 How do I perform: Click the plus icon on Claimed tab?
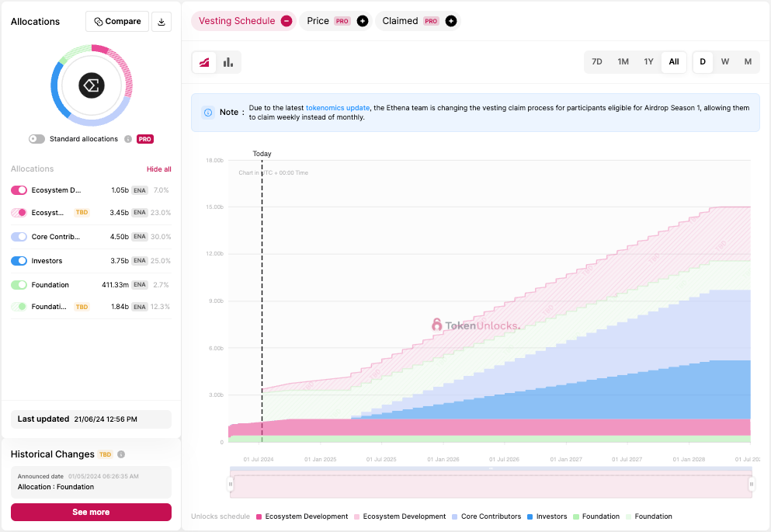451,21
